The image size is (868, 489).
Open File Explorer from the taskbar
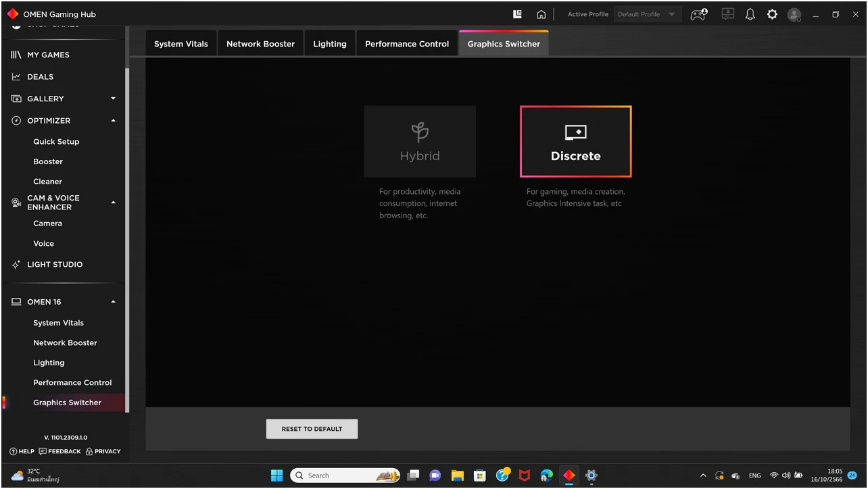(x=458, y=475)
